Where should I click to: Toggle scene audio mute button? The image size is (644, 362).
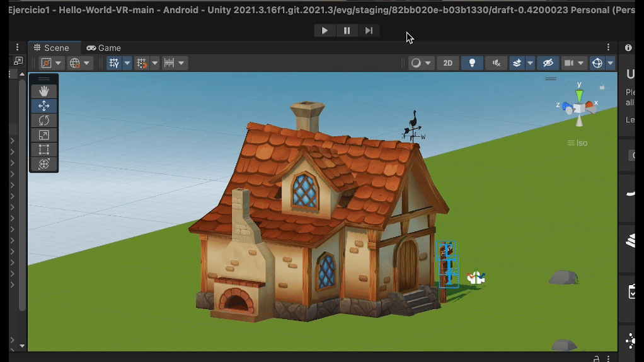point(496,63)
